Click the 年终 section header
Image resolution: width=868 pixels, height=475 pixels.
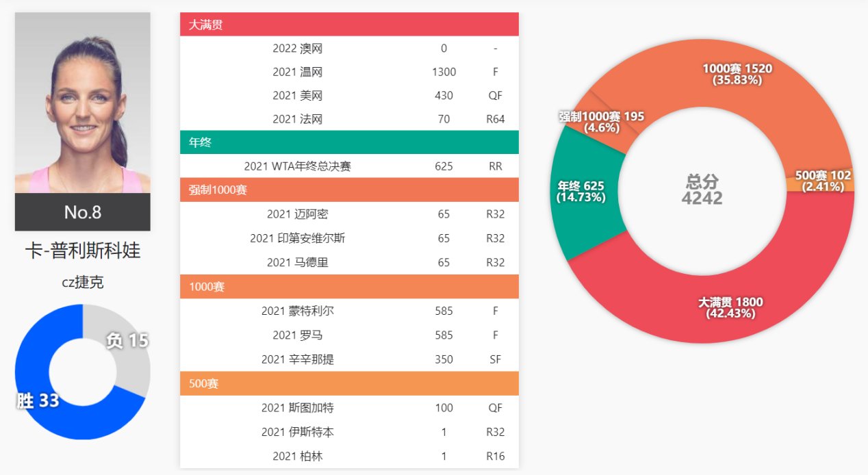pyautogui.click(x=349, y=142)
